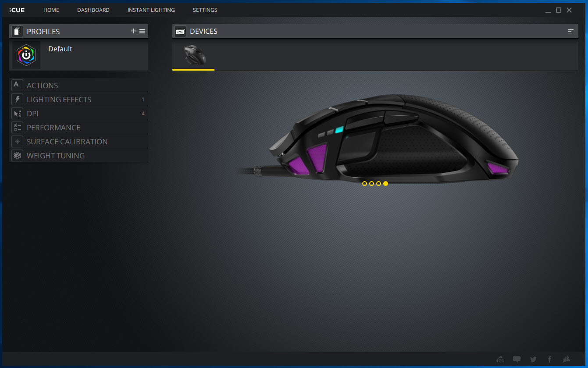Go to the HOME menu
The width and height of the screenshot is (588, 368).
[51, 10]
